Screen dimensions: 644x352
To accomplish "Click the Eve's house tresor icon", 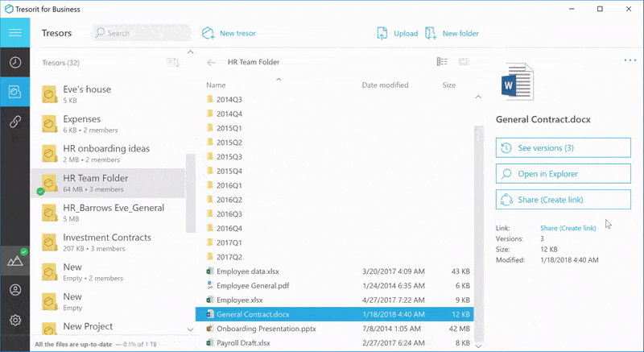I will click(50, 94).
